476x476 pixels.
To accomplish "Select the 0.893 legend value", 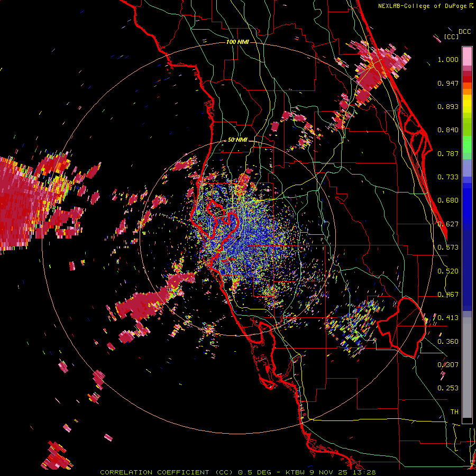I will [448, 106].
